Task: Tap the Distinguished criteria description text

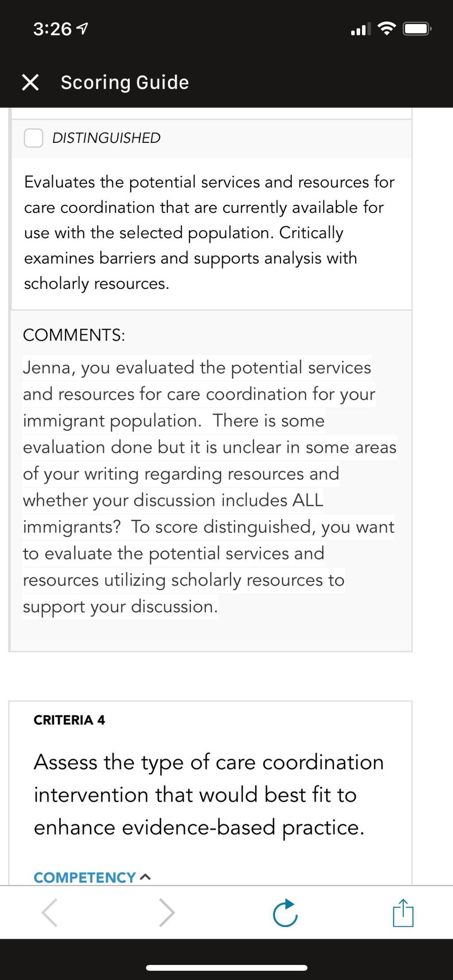Action: 209,233
